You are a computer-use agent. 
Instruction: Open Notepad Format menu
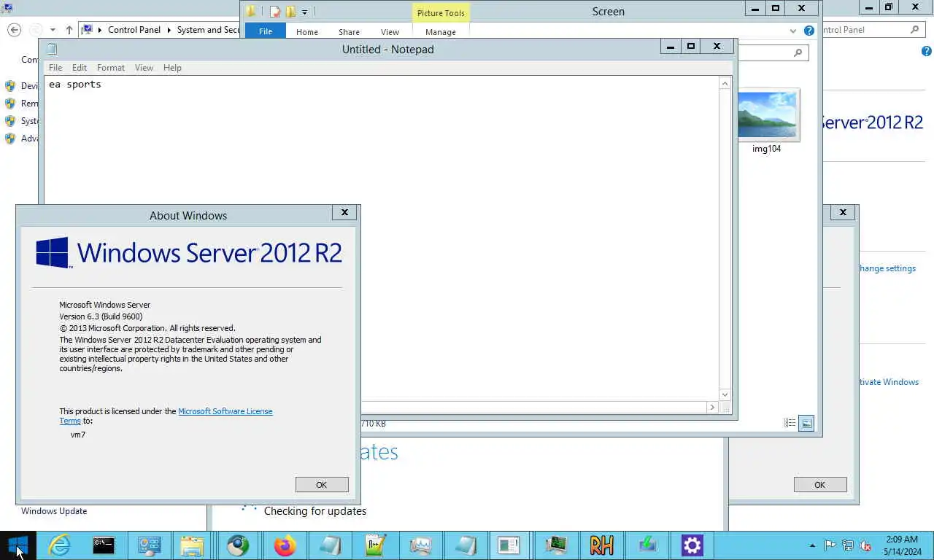pyautogui.click(x=111, y=68)
